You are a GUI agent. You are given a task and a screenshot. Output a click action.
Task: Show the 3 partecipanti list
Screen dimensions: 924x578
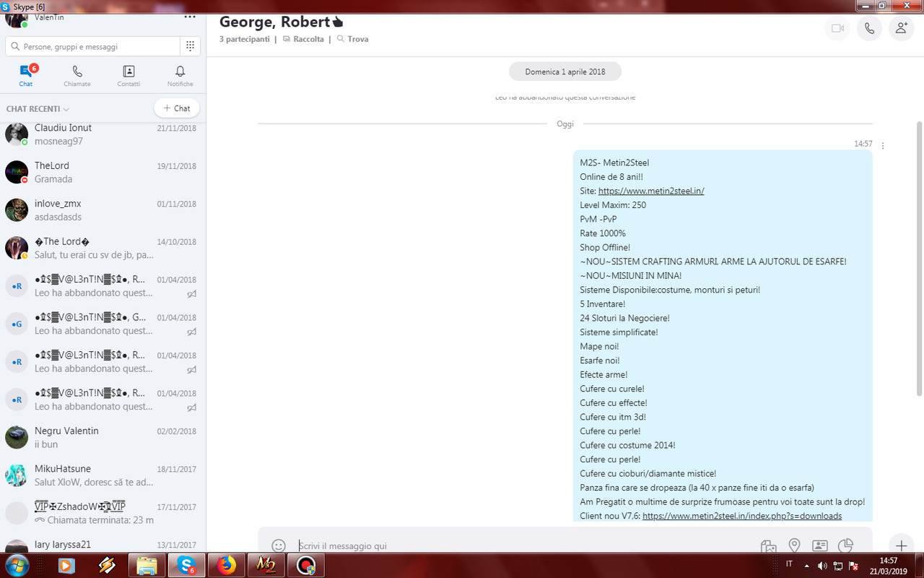pos(245,39)
